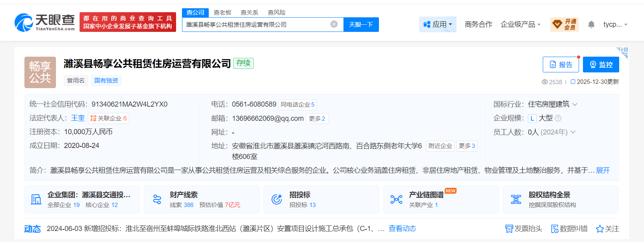Expand the company 简介 with 展开
The image size is (644, 242).
pyautogui.click(x=603, y=170)
